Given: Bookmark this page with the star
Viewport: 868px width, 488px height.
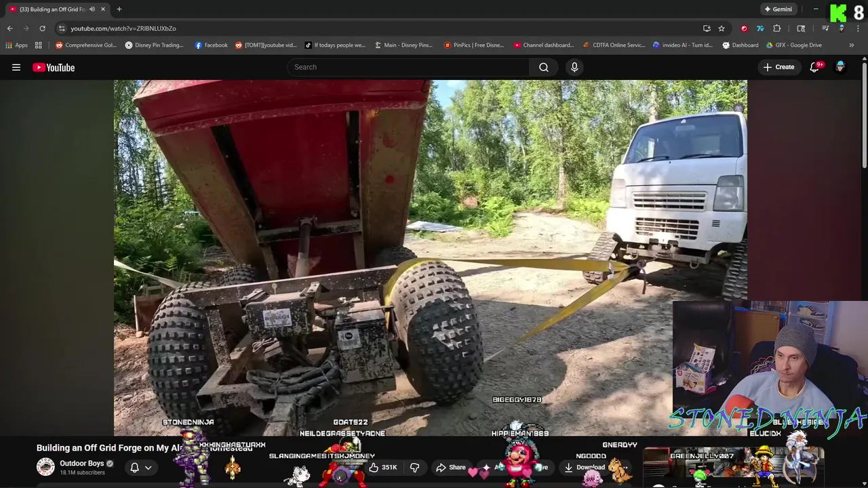Looking at the screenshot, I should point(722,28).
